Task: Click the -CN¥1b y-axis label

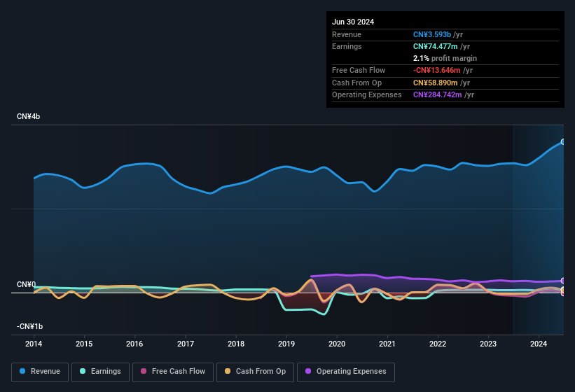Action: pyautogui.click(x=29, y=326)
